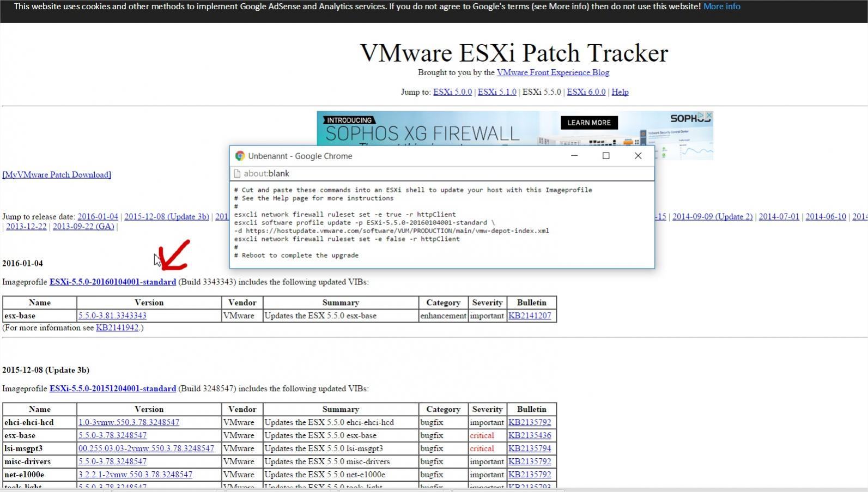Jump to release date 2014-07-01

click(x=779, y=217)
